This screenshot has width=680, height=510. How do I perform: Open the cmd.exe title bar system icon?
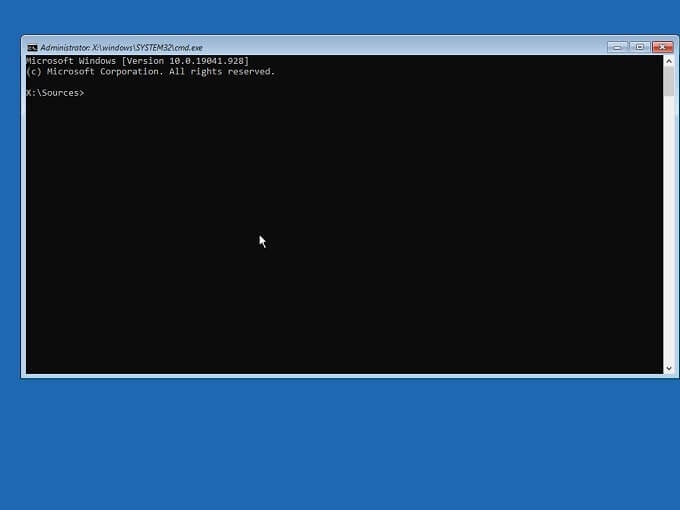(x=32, y=48)
